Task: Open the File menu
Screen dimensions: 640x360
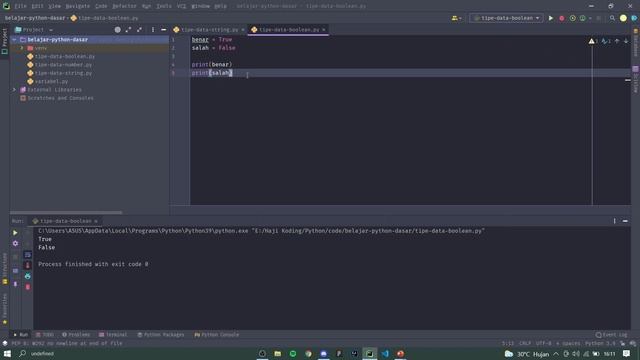Action: (x=20, y=6)
